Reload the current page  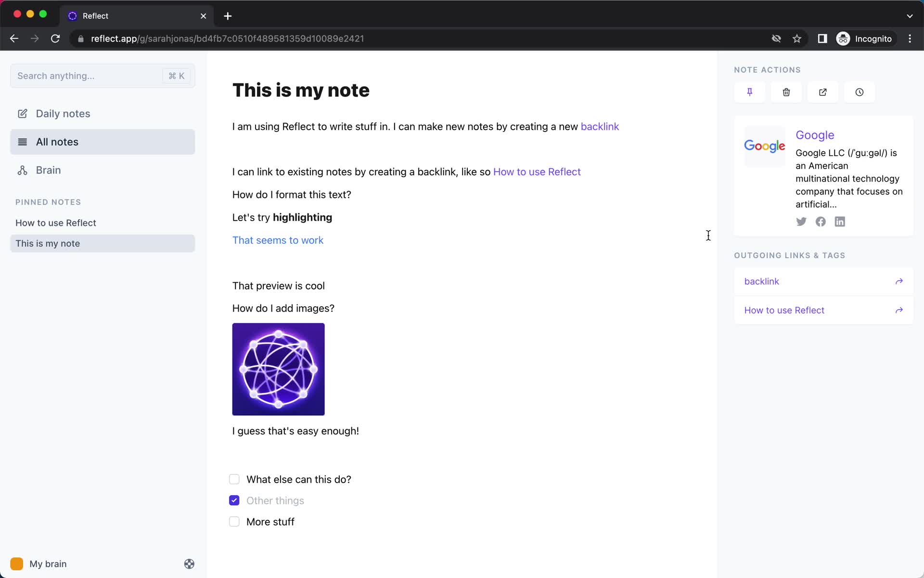[x=55, y=39]
